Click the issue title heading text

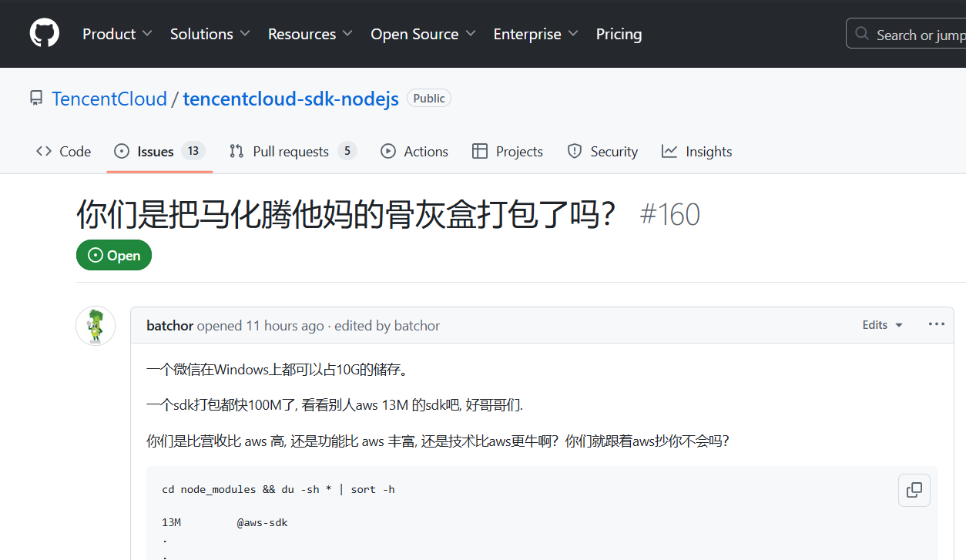pyautogui.click(x=347, y=214)
